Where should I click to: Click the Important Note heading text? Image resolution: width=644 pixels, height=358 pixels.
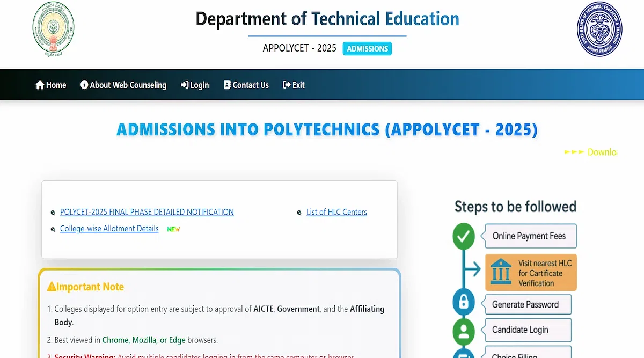click(91, 287)
